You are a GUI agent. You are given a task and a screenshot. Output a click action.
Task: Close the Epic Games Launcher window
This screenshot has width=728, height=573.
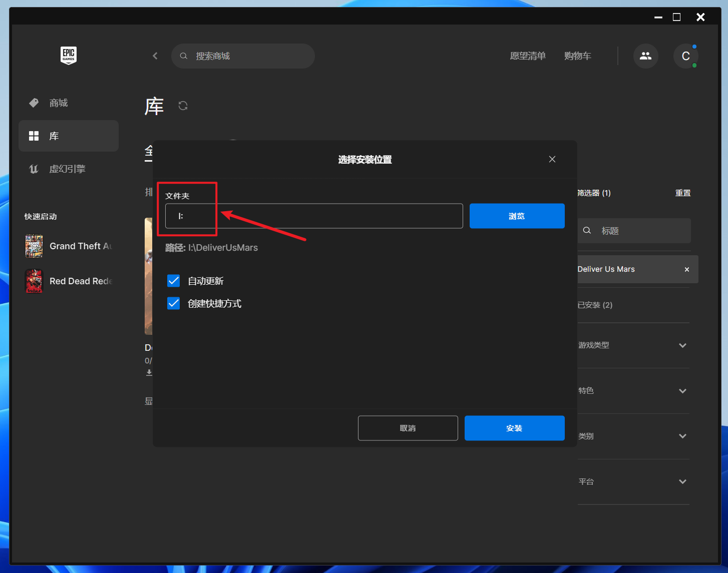tap(701, 17)
